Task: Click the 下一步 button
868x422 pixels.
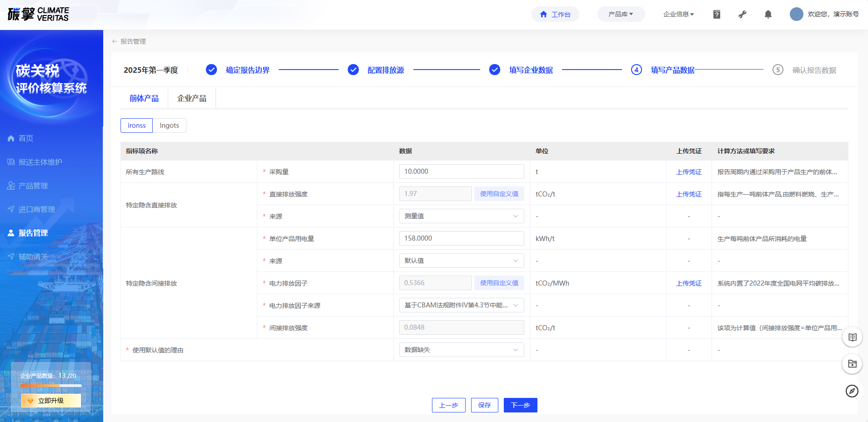Action: pos(520,405)
